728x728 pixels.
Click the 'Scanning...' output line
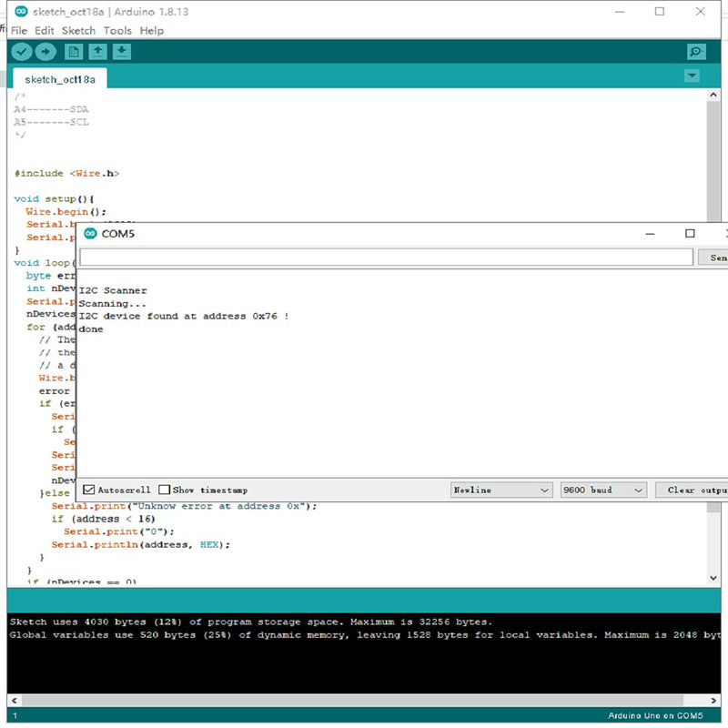coord(112,304)
